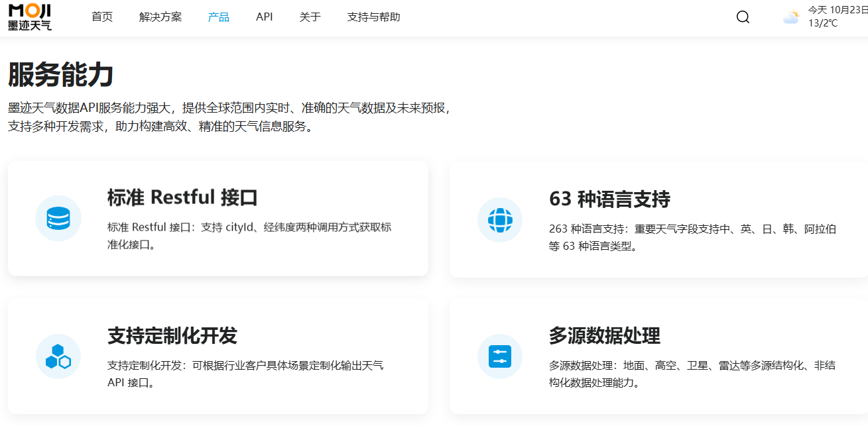Click the cloudy weather icon in header
The image size is (868, 426).
[790, 17]
